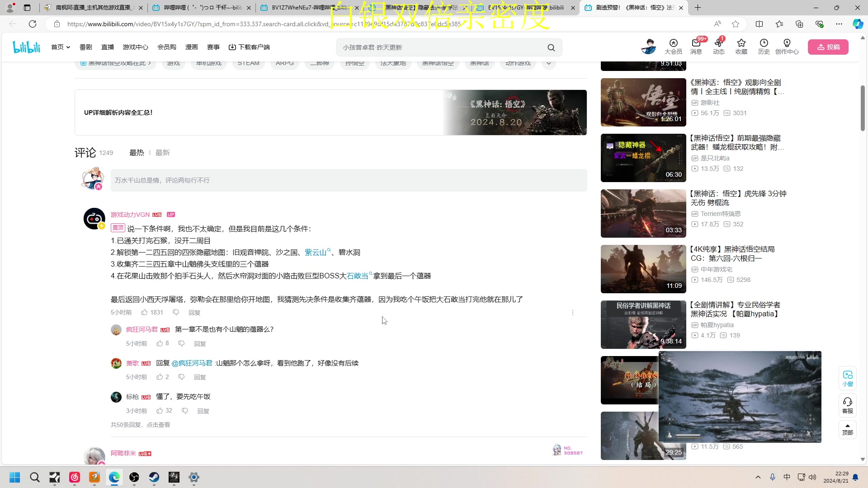
Task: Click the microphone icon in system tray
Action: click(773, 477)
